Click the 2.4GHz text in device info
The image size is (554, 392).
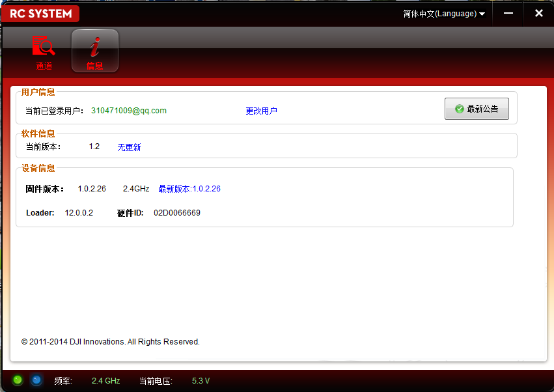[136, 189]
